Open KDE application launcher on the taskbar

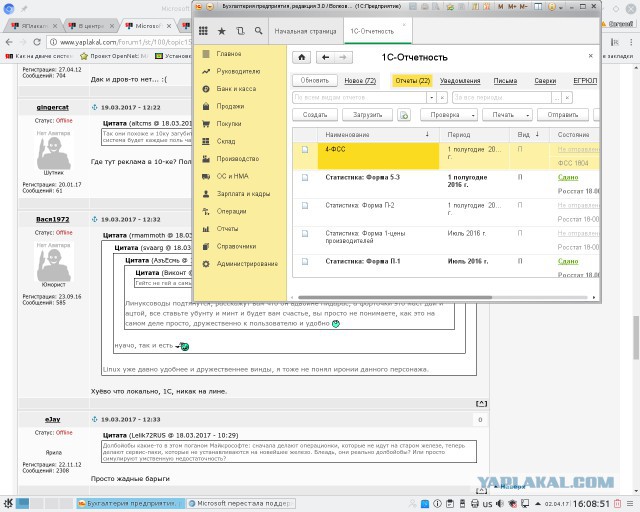click(x=8, y=503)
